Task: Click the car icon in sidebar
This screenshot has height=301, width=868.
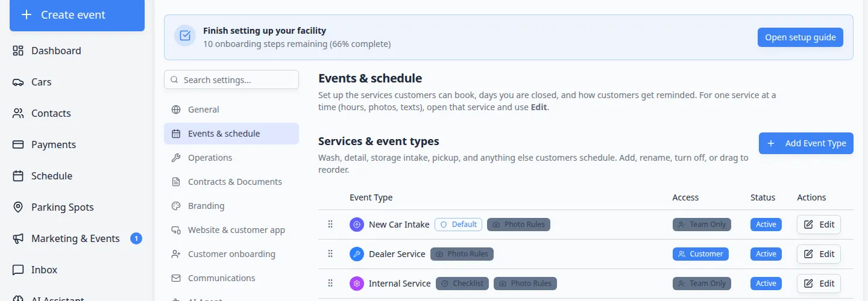Action: (x=18, y=82)
